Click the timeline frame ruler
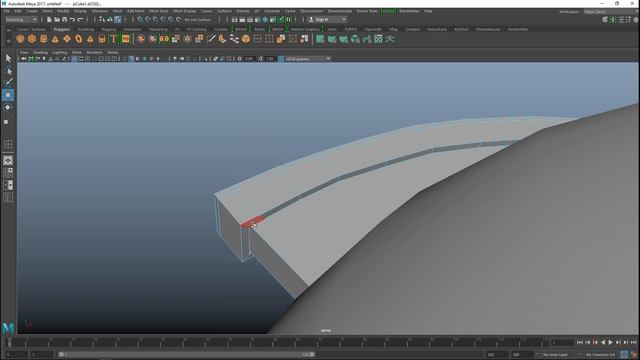 (x=277, y=342)
